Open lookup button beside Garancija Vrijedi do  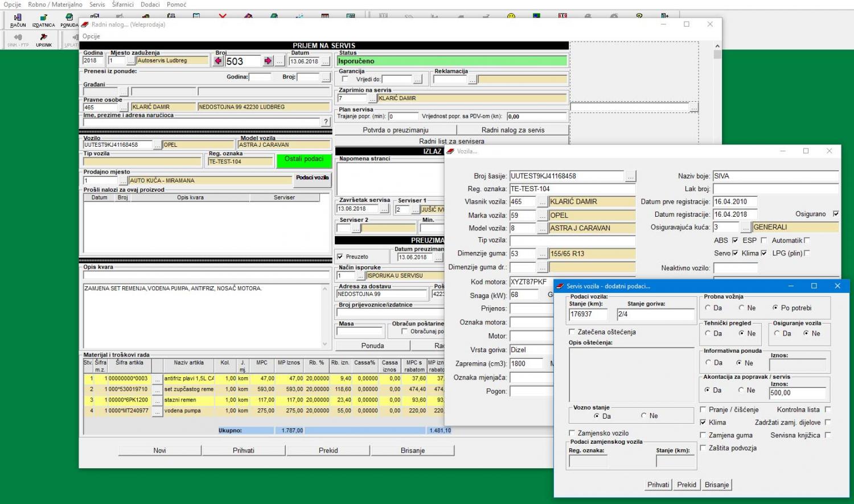tap(417, 79)
